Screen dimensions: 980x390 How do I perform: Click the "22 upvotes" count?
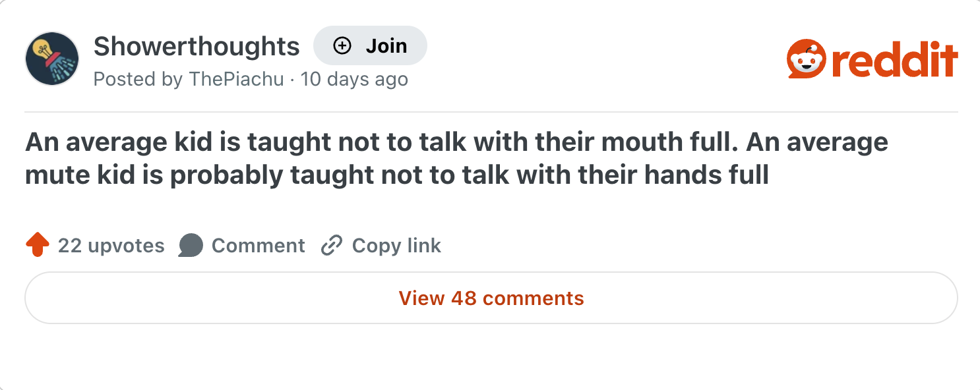point(111,246)
